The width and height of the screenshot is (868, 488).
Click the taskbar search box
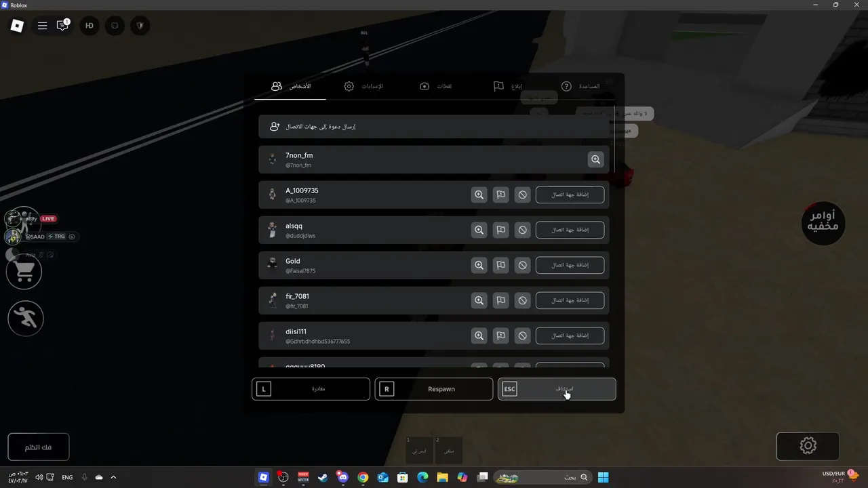coord(542,477)
